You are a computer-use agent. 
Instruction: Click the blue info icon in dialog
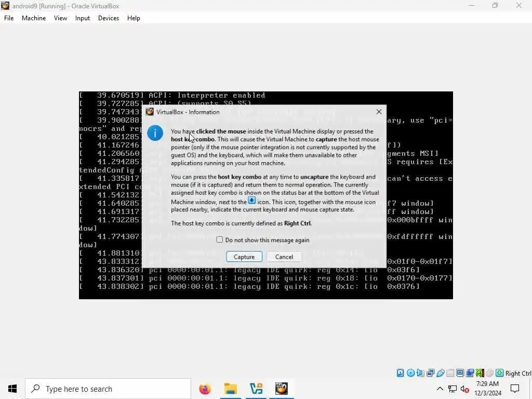pyautogui.click(x=155, y=133)
